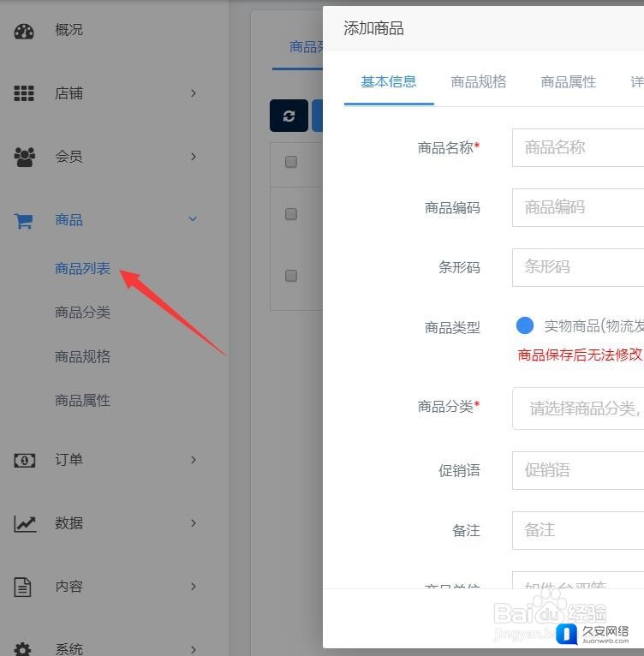
Task: Expand the 数据 menu chevron
Action: (193, 523)
